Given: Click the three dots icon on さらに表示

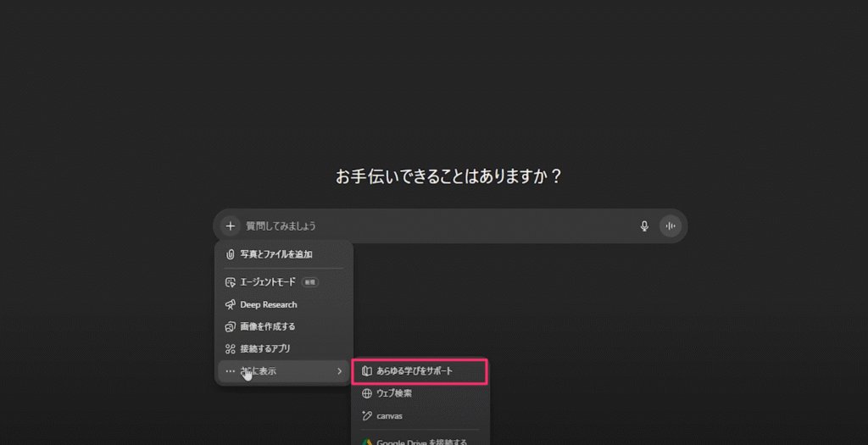Looking at the screenshot, I should click(231, 371).
